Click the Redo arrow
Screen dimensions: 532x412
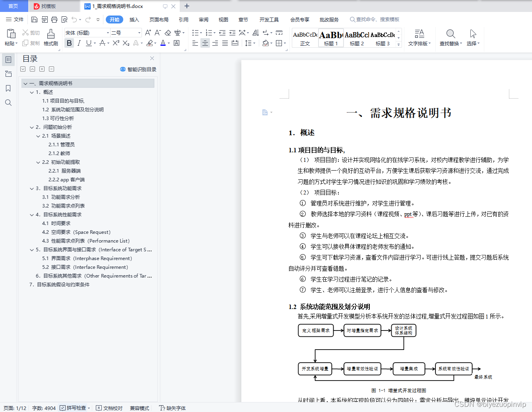(88, 19)
